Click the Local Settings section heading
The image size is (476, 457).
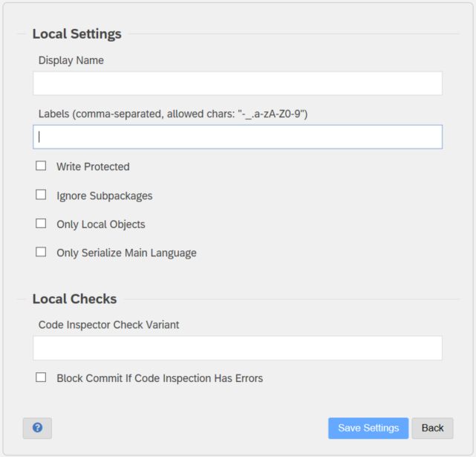click(x=76, y=33)
